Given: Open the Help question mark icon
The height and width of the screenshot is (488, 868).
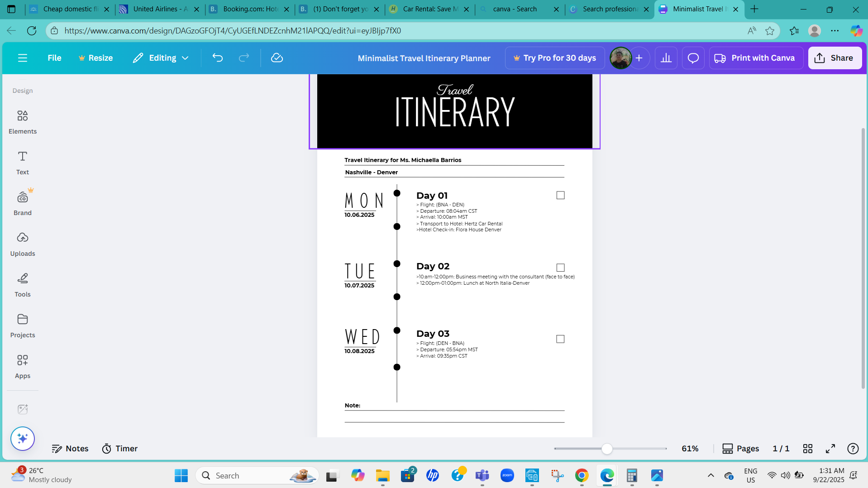Looking at the screenshot, I should (853, 449).
